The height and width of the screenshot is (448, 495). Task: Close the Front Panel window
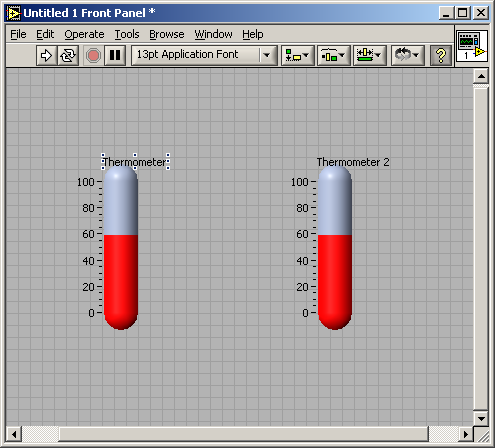(x=481, y=13)
